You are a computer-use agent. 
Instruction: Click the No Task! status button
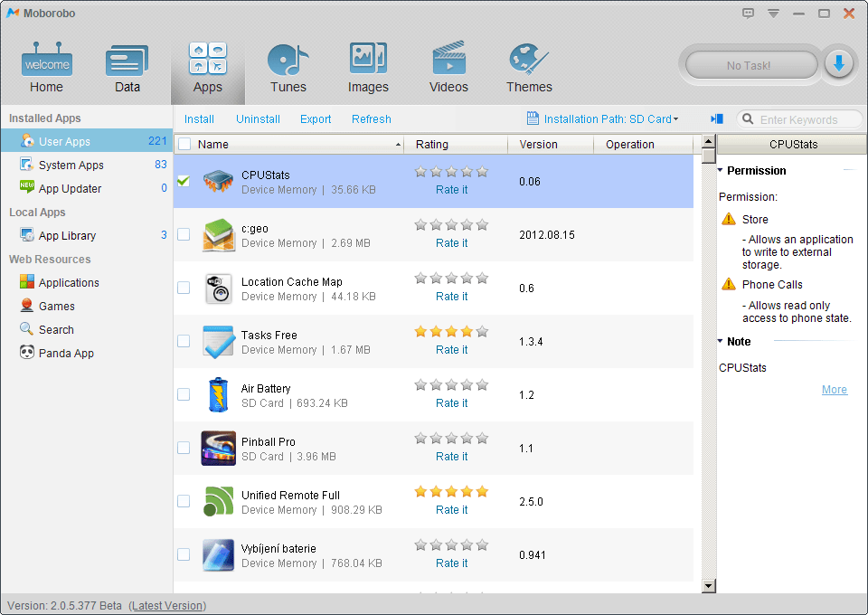pyautogui.click(x=750, y=65)
